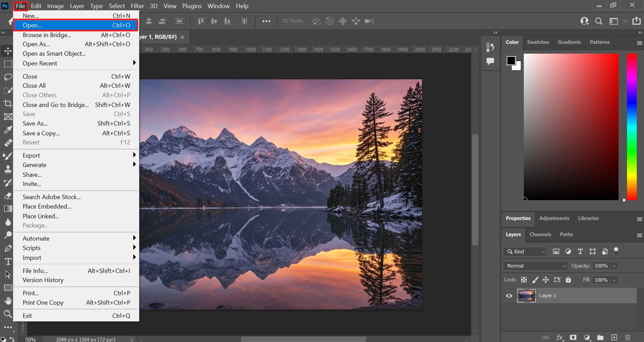Open the Fill slider dropdown arrow

[x=614, y=280]
